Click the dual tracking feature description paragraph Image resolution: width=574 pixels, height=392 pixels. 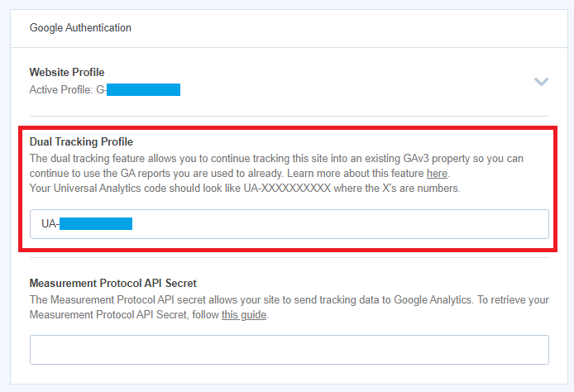click(276, 165)
